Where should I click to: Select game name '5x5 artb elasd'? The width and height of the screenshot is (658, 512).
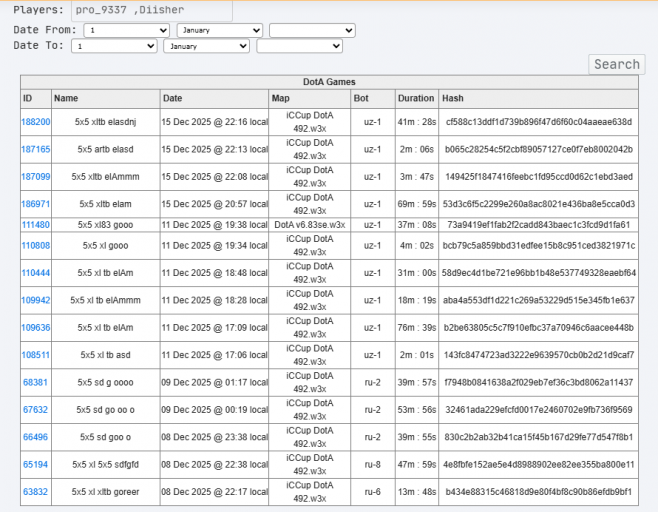[105, 149]
